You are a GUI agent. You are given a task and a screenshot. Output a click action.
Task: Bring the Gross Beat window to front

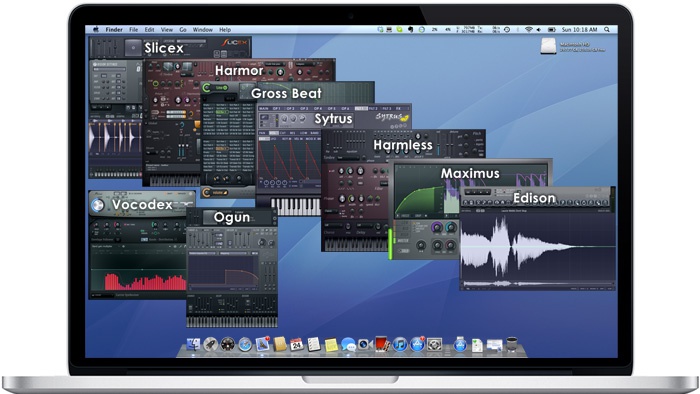coord(287,93)
